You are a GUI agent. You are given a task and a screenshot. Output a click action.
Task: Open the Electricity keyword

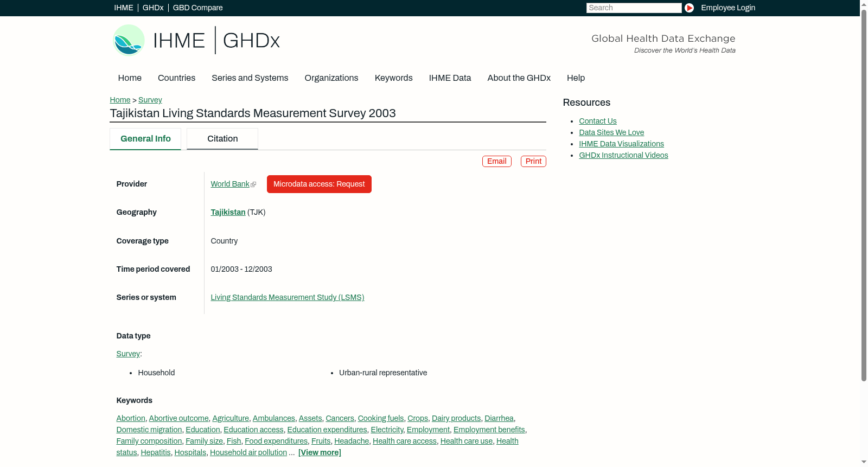click(387, 430)
